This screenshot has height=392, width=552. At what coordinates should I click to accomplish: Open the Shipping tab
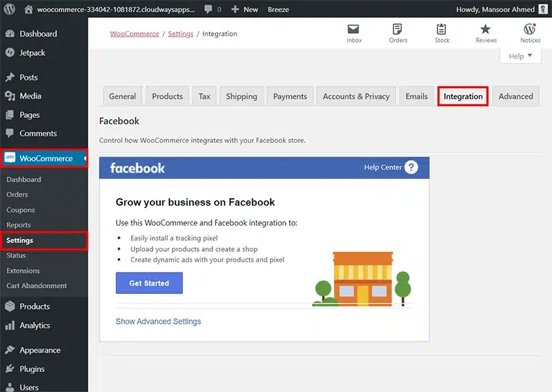click(x=241, y=96)
